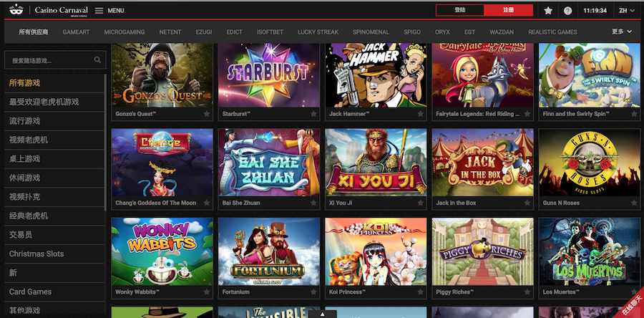Filter by ORYX provider
The image size is (644, 318).
pos(442,32)
